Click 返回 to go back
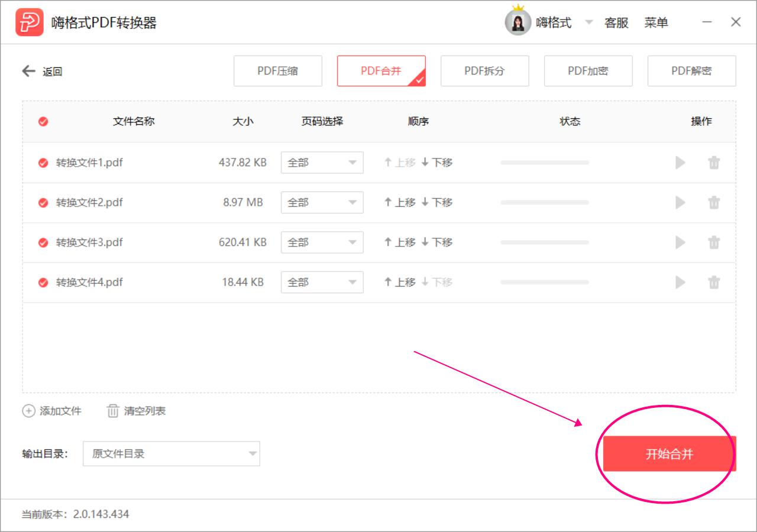The height and width of the screenshot is (532, 757). (53, 72)
